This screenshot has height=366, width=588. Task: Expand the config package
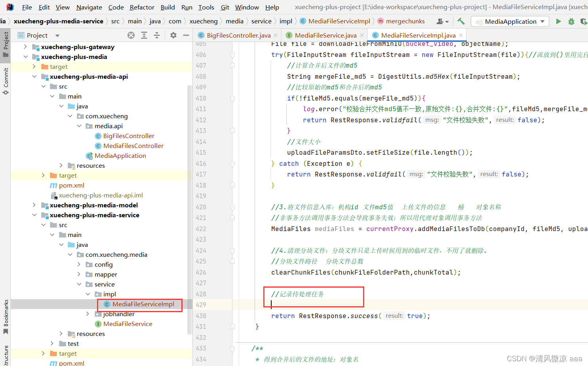click(x=79, y=264)
